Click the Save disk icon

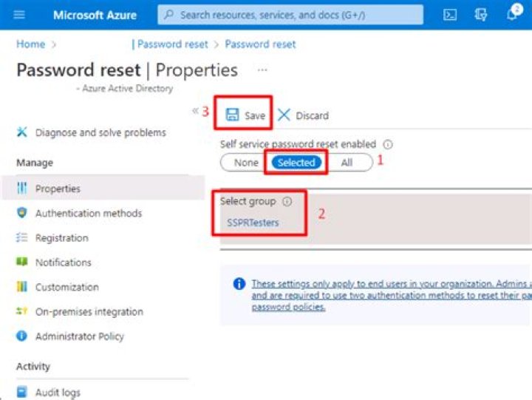tap(232, 115)
